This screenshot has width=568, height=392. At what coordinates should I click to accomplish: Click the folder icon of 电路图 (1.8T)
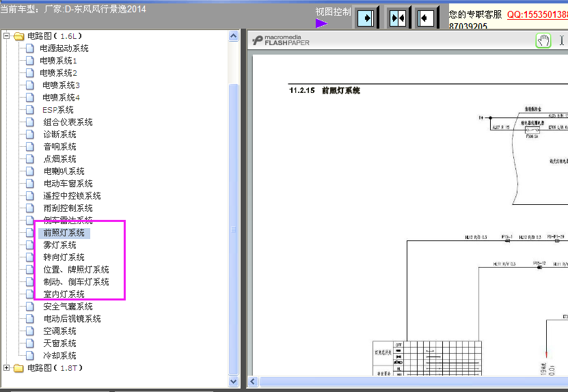pos(19,368)
